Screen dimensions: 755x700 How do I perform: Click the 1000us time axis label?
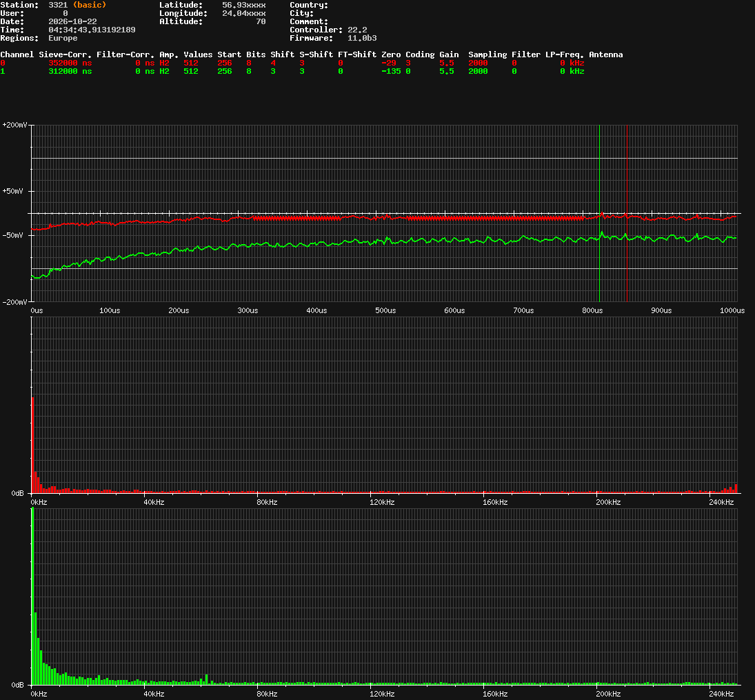point(732,311)
